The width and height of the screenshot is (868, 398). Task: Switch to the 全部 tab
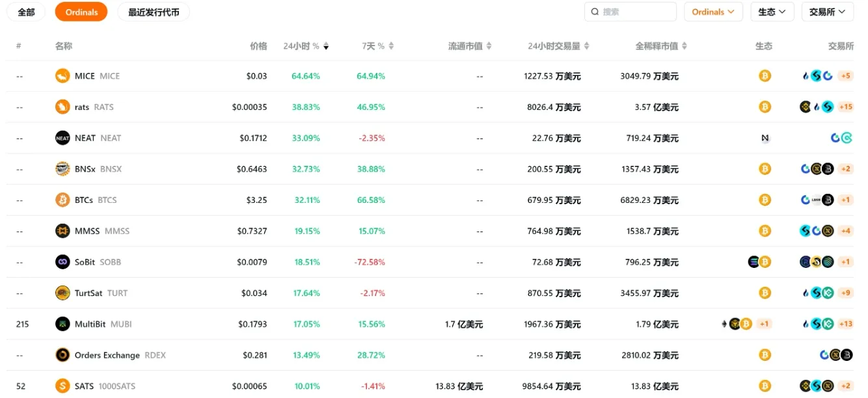[x=26, y=12]
